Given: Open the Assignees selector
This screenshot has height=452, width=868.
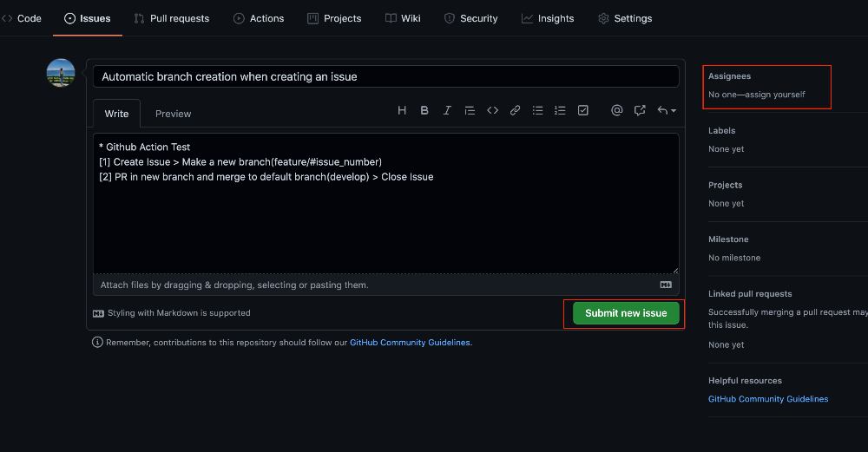Looking at the screenshot, I should point(730,76).
